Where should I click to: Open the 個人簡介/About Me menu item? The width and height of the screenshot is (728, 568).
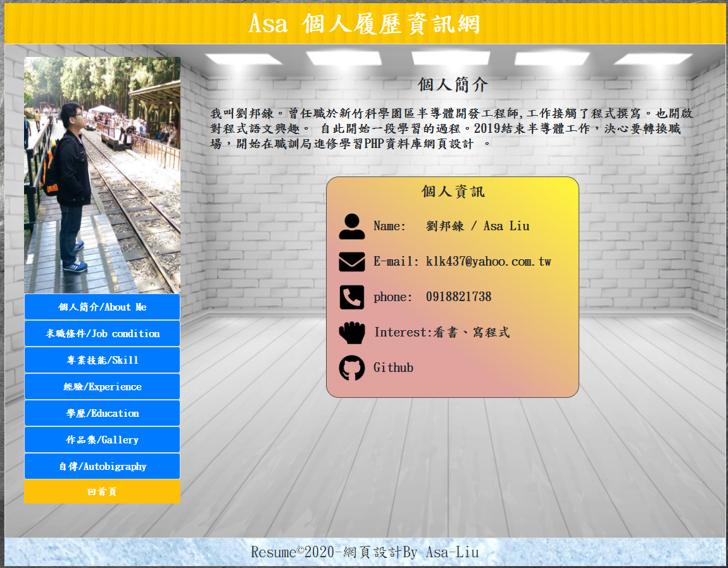click(102, 307)
